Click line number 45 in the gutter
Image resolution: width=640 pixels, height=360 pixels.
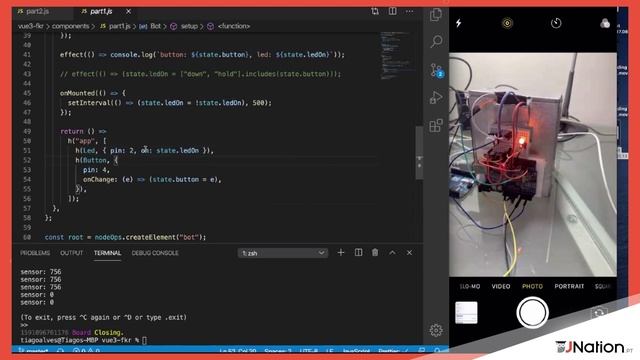pos(27,93)
